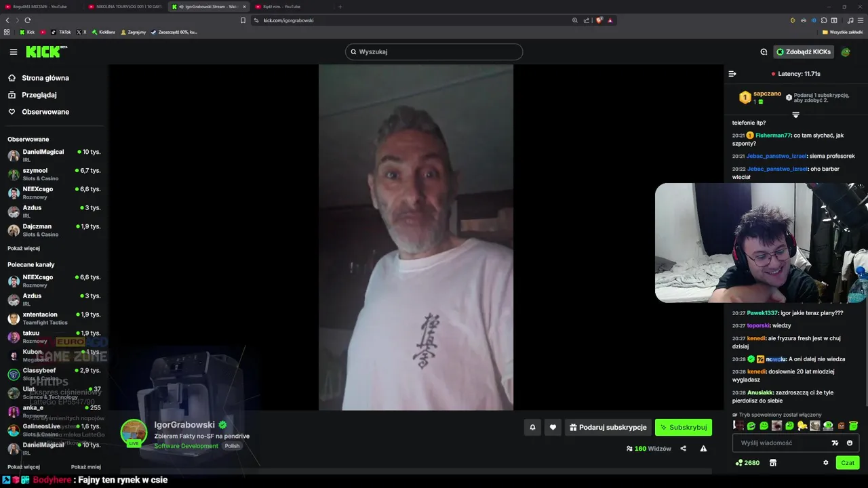Open takuu recommended channel
This screenshot has width=868, height=488.
click(x=54, y=337)
